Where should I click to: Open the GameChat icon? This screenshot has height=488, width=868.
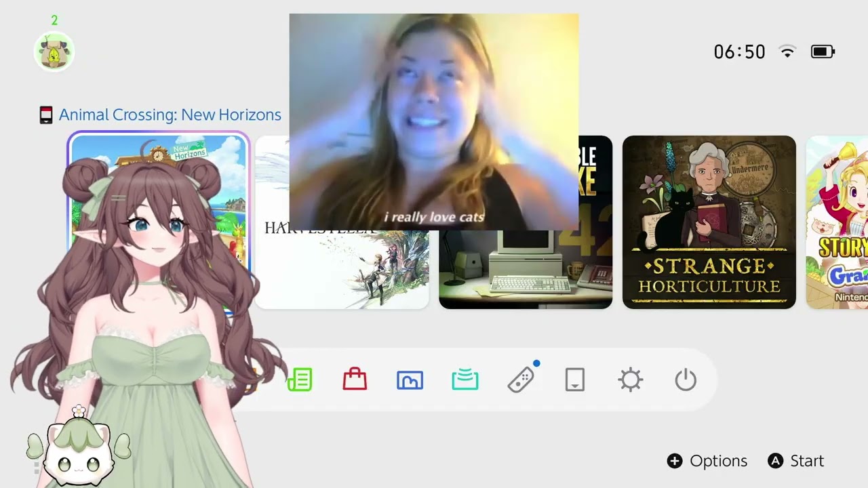pos(465,380)
